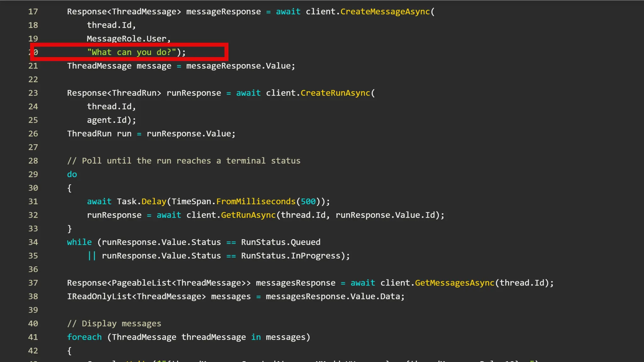
Task: Click the 500 numeric literal
Action: pyautogui.click(x=308, y=201)
